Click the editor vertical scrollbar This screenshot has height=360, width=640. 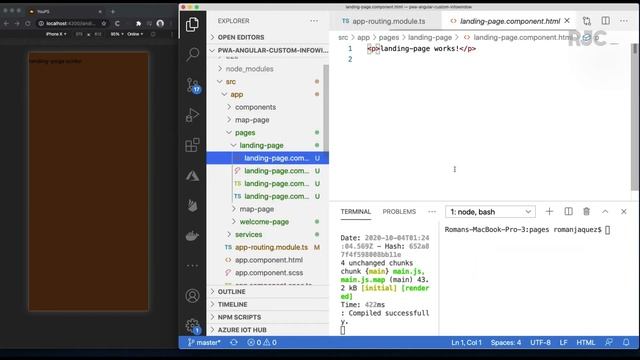pyautogui.click(x=634, y=117)
